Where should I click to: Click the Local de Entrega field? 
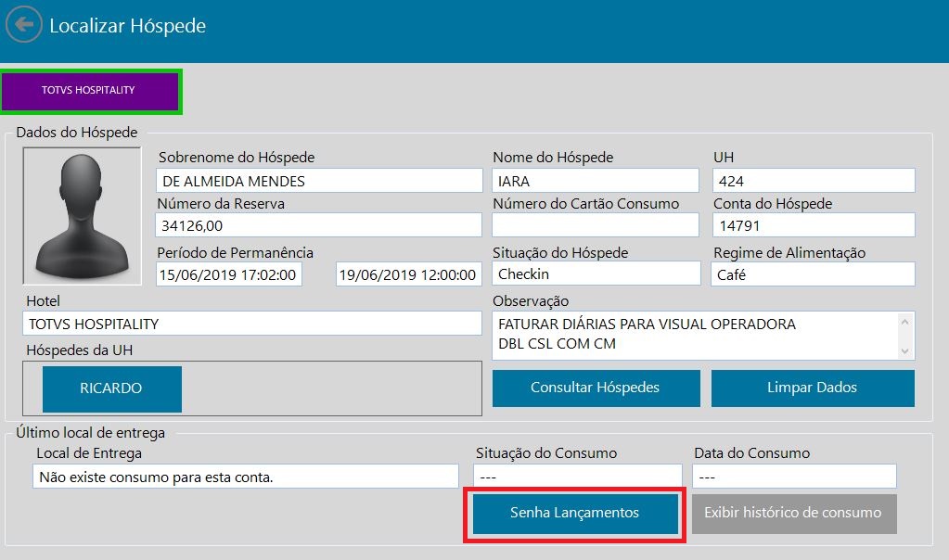246,477
